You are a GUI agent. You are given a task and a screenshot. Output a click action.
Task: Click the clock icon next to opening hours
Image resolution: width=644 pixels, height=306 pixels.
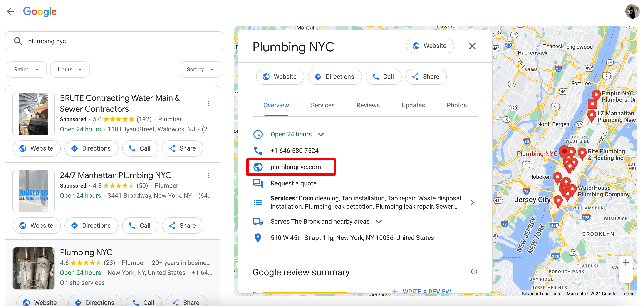[x=258, y=134]
